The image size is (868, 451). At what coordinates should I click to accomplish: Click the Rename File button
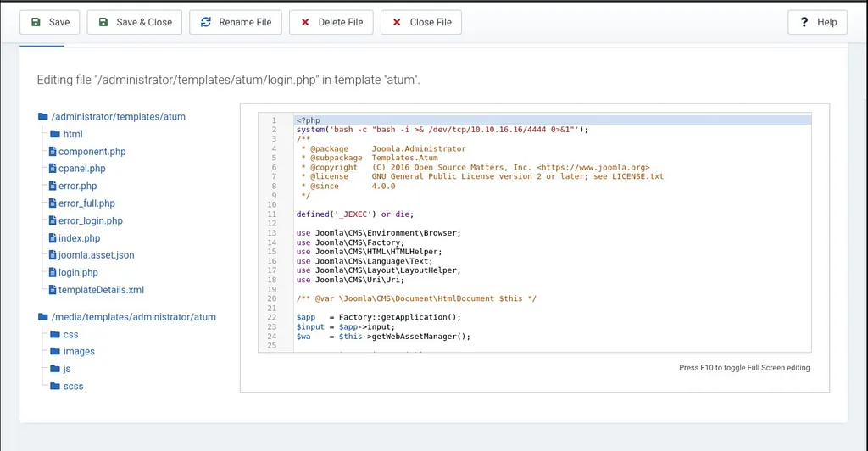point(236,22)
